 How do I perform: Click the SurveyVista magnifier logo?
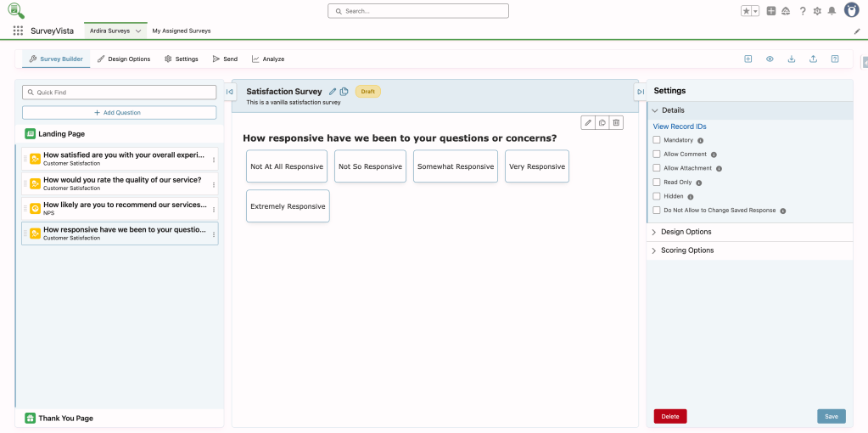[16, 10]
